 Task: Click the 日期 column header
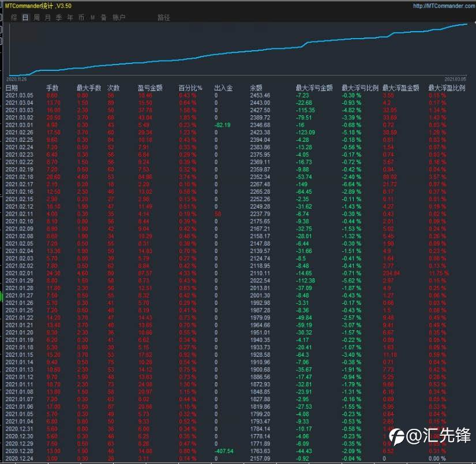coord(12,88)
